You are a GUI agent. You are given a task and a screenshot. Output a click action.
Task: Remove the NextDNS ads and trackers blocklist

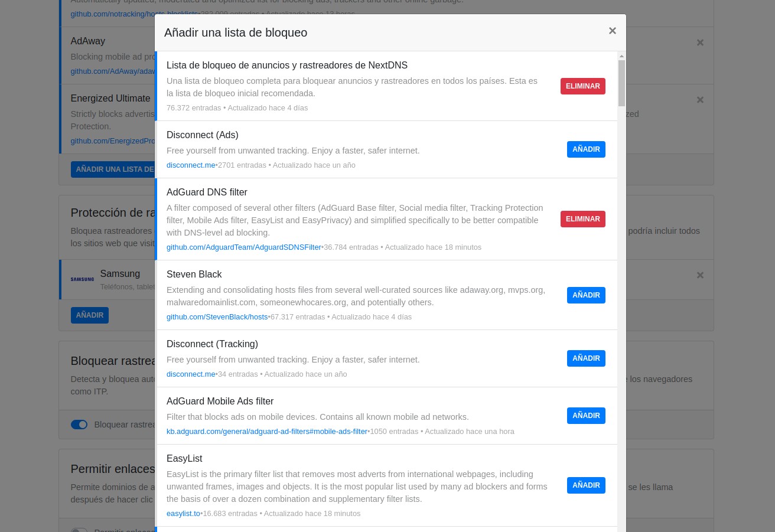pyautogui.click(x=582, y=86)
